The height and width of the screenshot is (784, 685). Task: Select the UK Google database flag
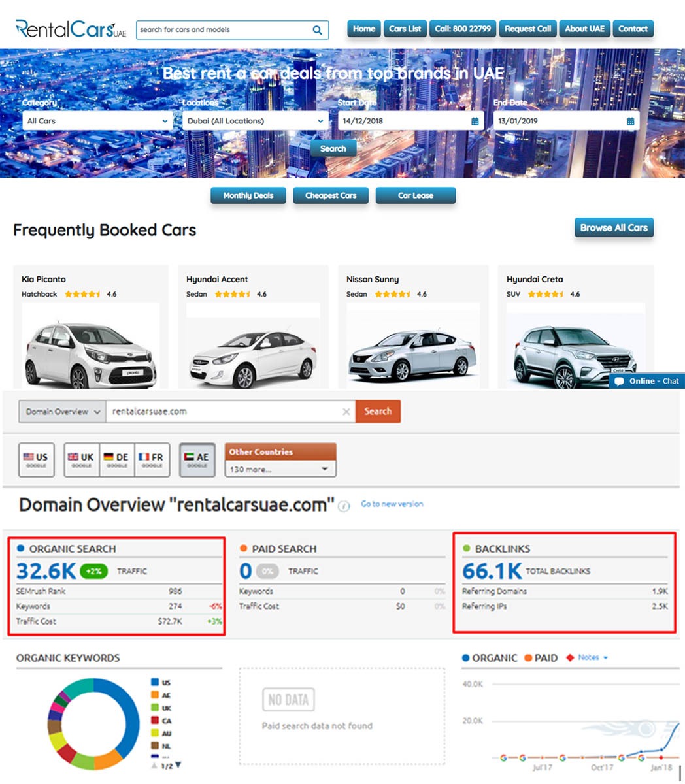pyautogui.click(x=81, y=460)
